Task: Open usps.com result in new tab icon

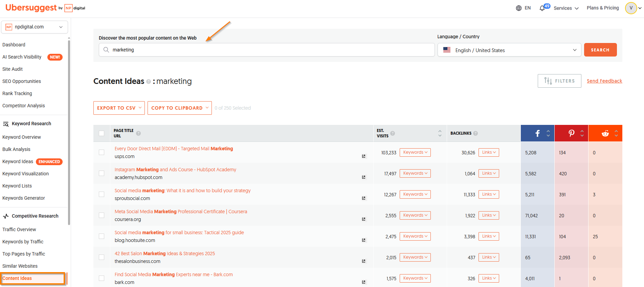Action: [363, 156]
